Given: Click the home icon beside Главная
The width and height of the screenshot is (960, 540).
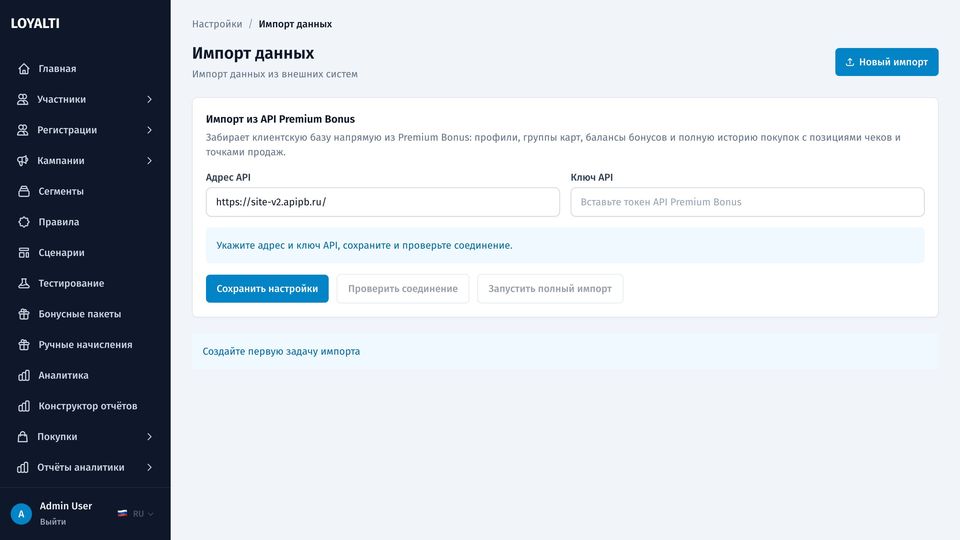Looking at the screenshot, I should click(24, 69).
